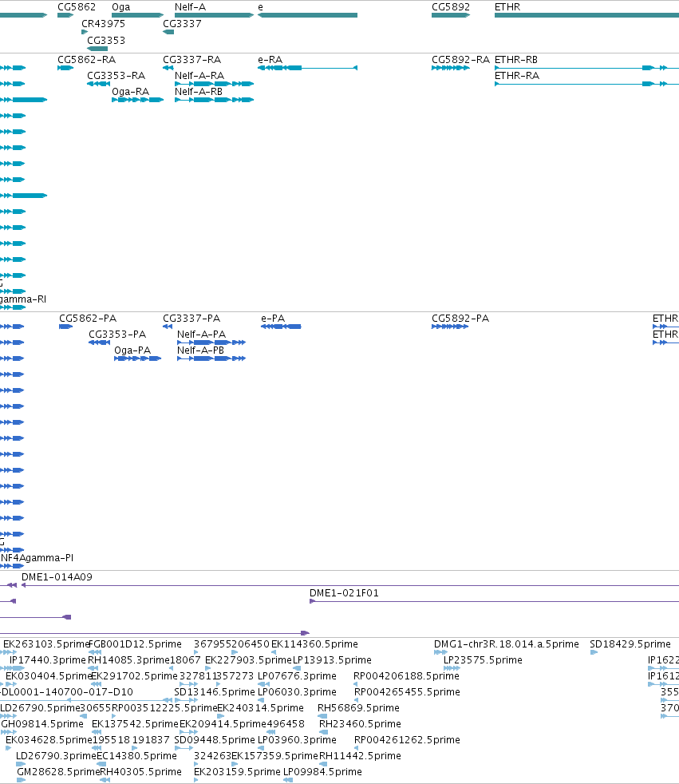Click the CG3337-RA transcript label
The height and width of the screenshot is (784, 679).
point(191,60)
